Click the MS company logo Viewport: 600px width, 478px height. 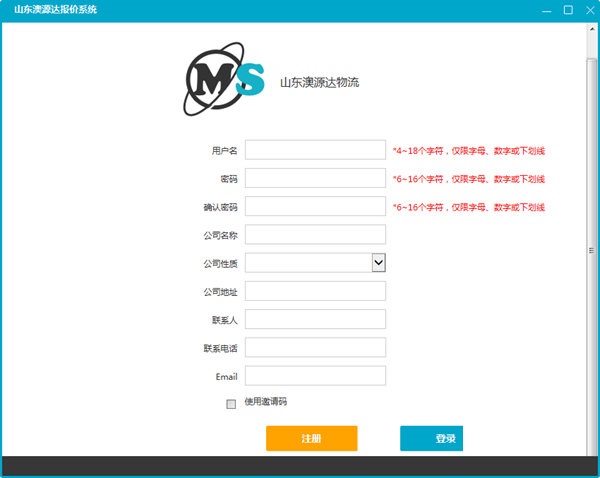224,79
